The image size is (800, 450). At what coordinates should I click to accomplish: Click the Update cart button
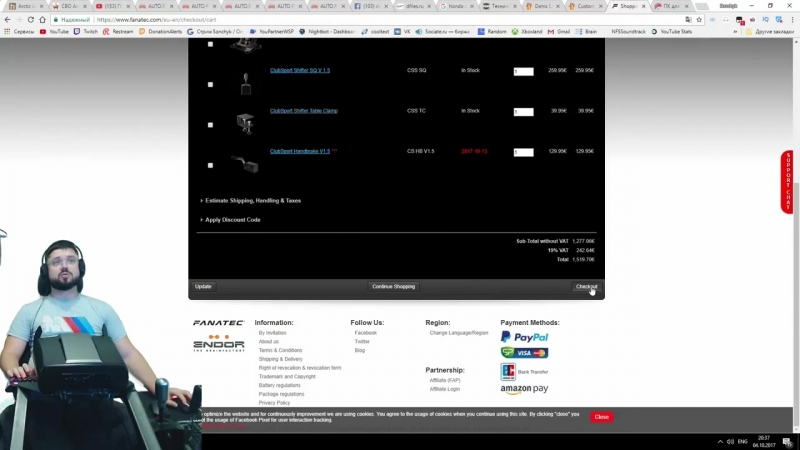(x=203, y=287)
